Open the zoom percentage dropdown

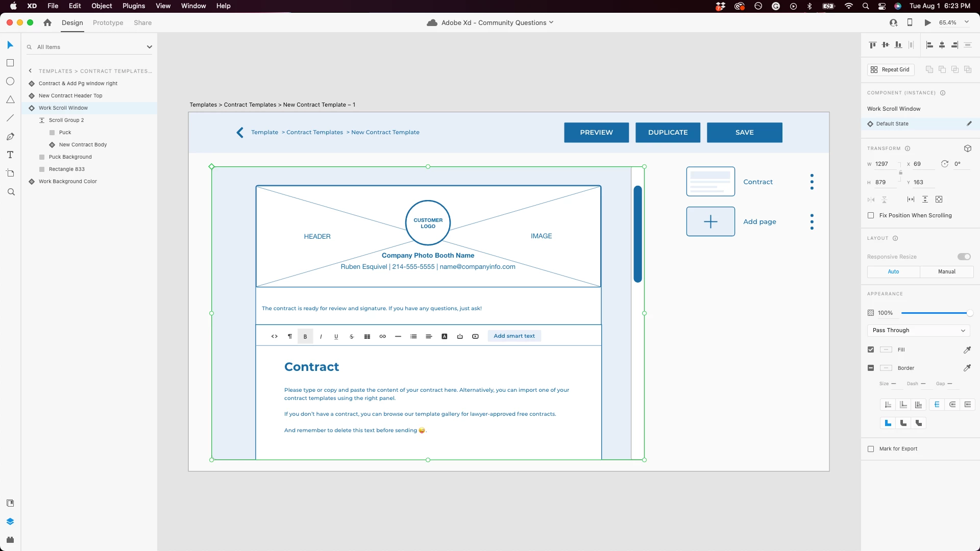click(x=966, y=22)
